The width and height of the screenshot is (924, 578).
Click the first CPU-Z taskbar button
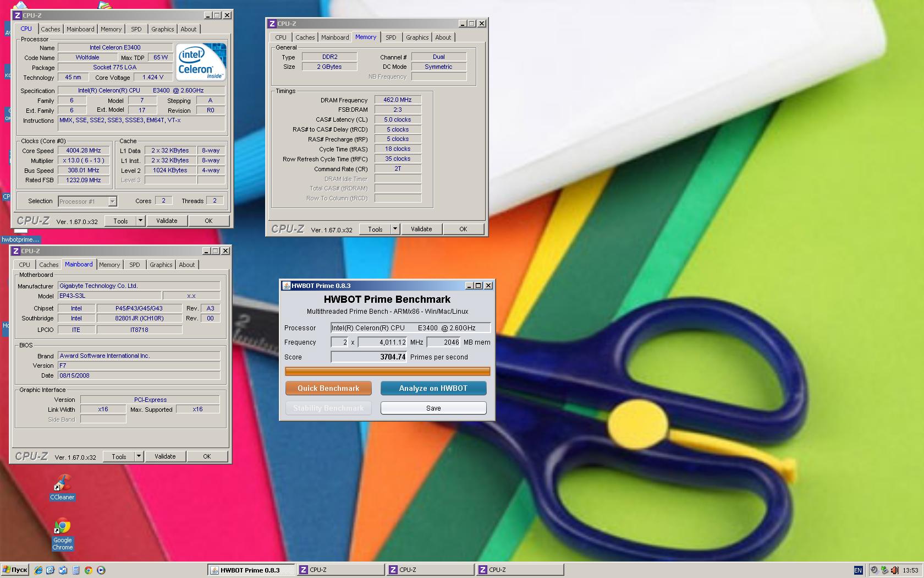pos(341,570)
